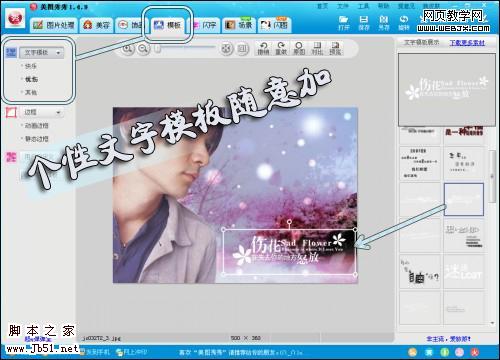The width and height of the screenshot is (500, 360).
Task: Click the 原图 original image button
Action: pyautogui.click(x=299, y=49)
